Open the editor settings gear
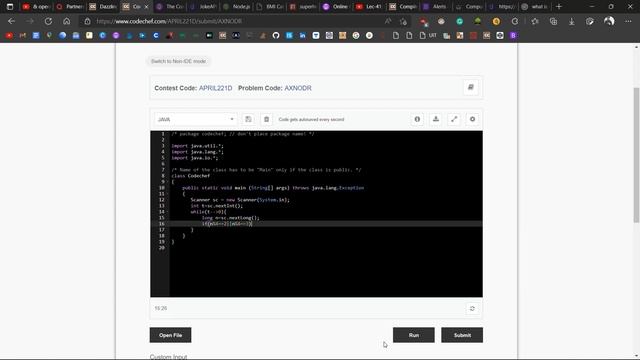 pyautogui.click(x=472, y=119)
